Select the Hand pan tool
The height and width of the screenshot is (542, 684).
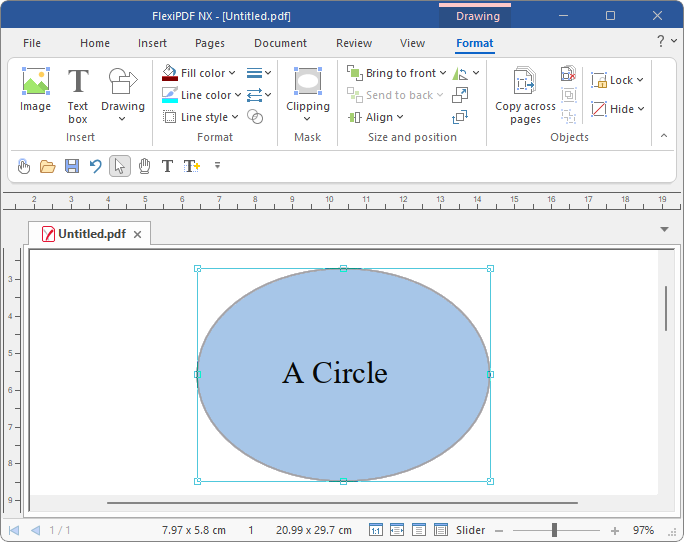coord(144,166)
